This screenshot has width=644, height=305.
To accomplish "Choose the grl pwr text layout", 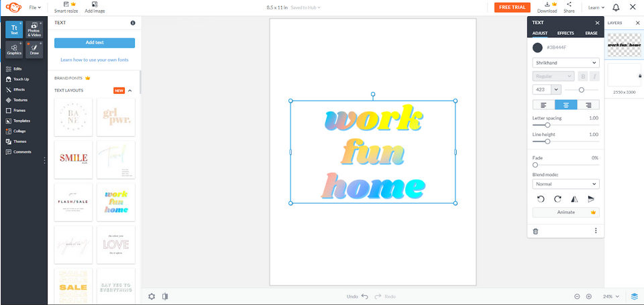I will tap(116, 117).
